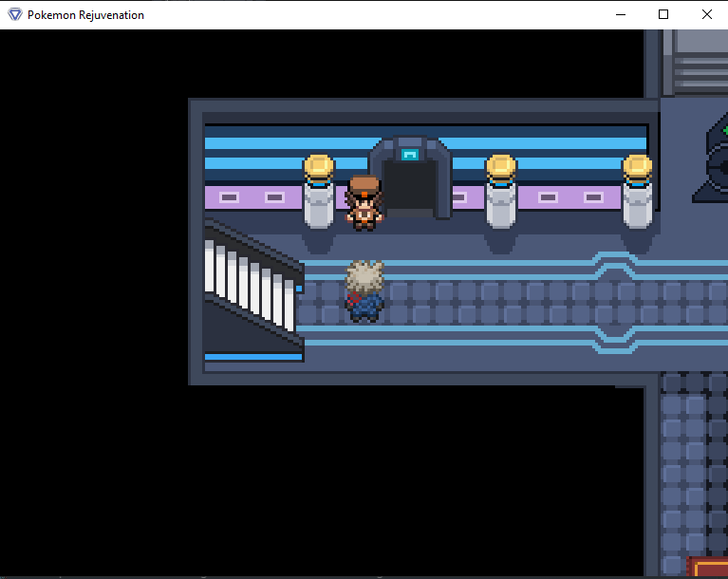Click the yellow lamp pillar right of door
The image size is (728, 579).
pos(500,192)
